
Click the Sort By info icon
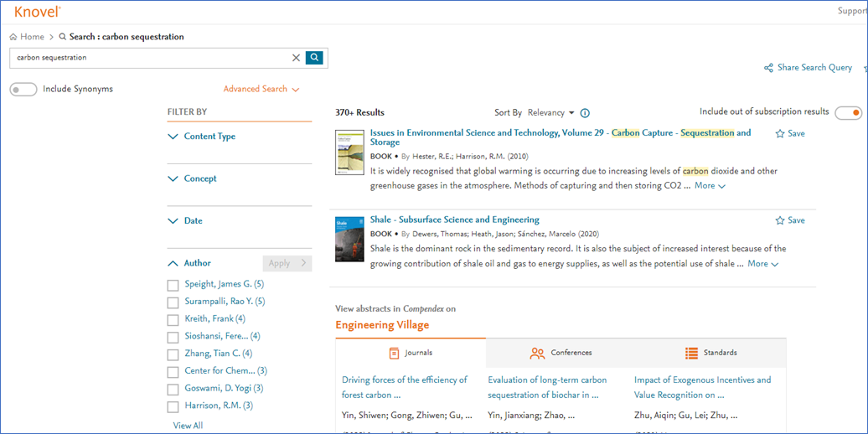pyautogui.click(x=585, y=113)
